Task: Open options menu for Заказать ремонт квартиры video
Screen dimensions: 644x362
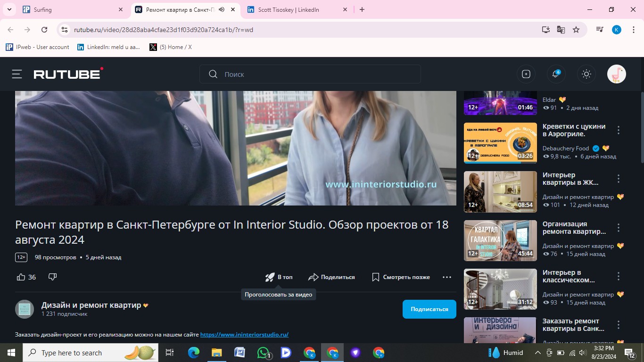Action: click(x=619, y=325)
